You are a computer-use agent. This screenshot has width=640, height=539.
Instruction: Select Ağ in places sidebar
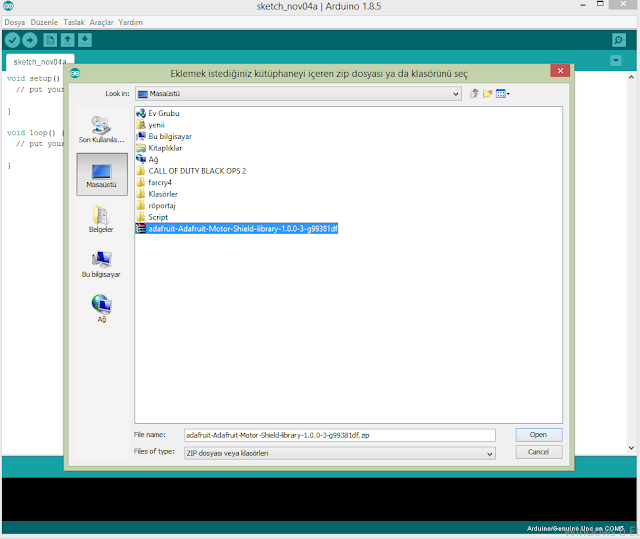[102, 309]
